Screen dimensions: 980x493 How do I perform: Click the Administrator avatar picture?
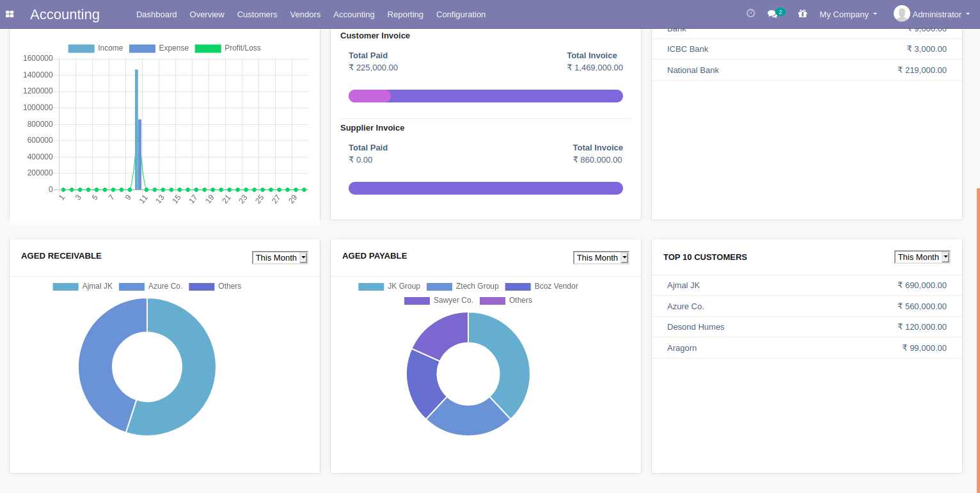point(901,13)
